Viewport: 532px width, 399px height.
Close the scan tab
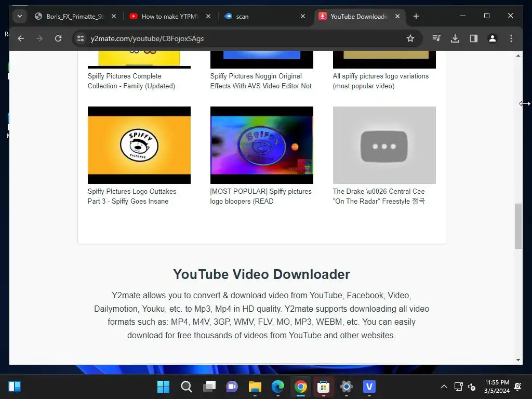(303, 16)
